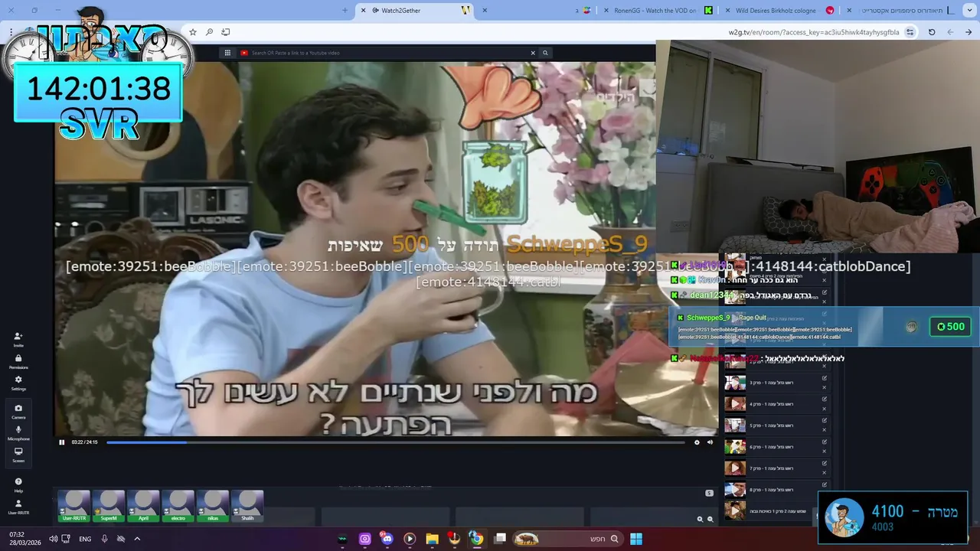Viewport: 980px width, 551px height.
Task: Edit playlist item episode 7
Action: pyautogui.click(x=825, y=464)
